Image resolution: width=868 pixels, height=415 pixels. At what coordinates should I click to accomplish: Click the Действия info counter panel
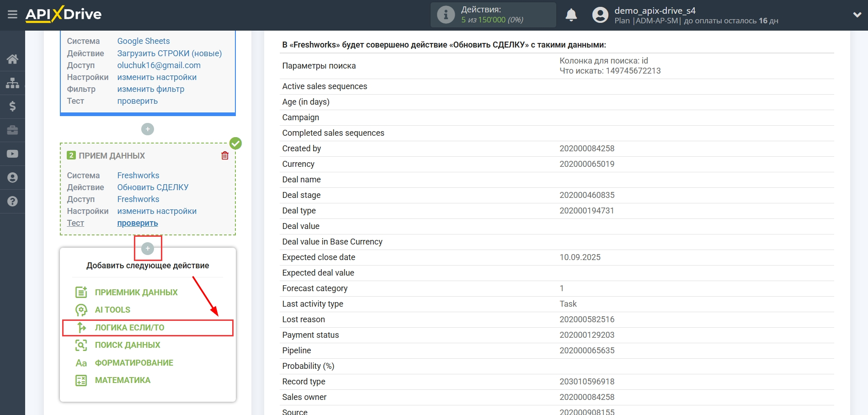click(x=493, y=15)
